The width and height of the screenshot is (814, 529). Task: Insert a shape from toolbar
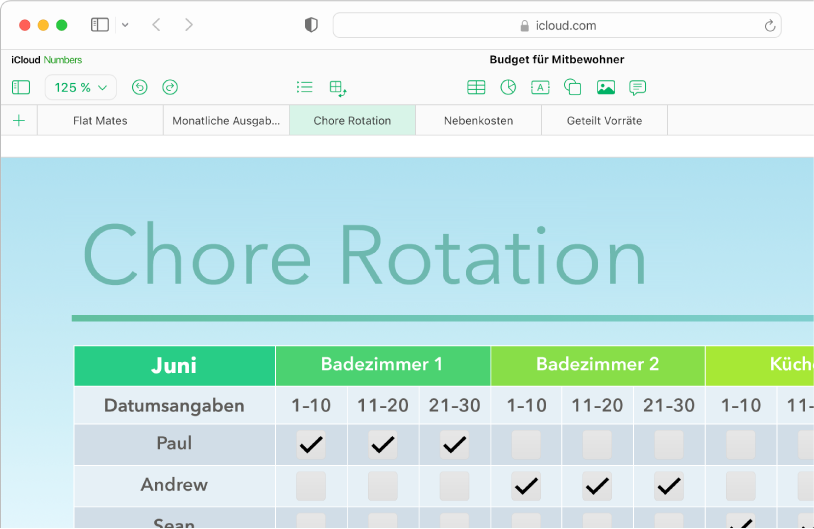click(x=573, y=87)
